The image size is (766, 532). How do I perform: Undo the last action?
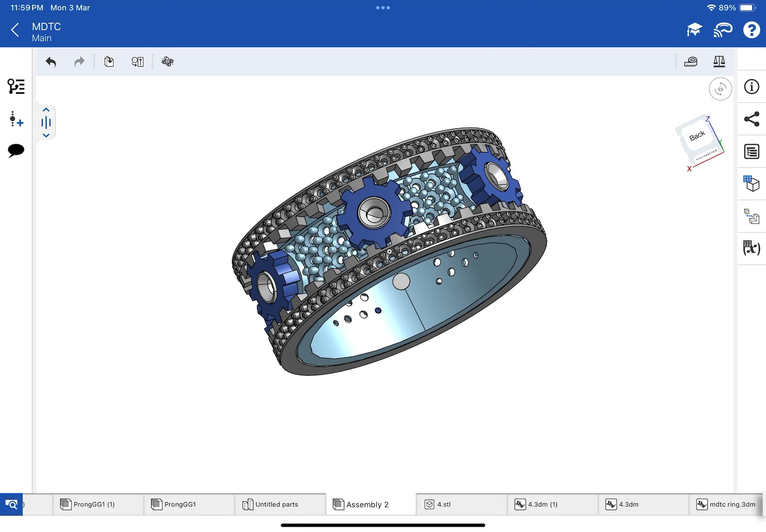pyautogui.click(x=51, y=62)
